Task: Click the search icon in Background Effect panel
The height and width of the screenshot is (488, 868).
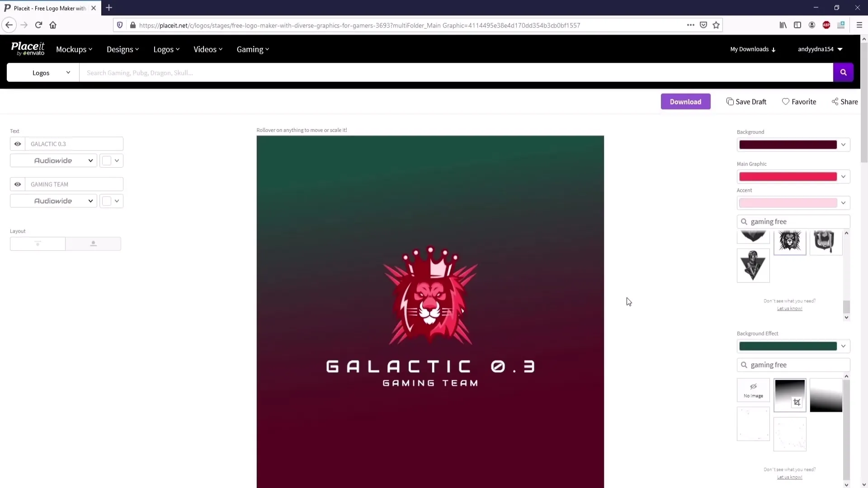Action: pos(744,365)
